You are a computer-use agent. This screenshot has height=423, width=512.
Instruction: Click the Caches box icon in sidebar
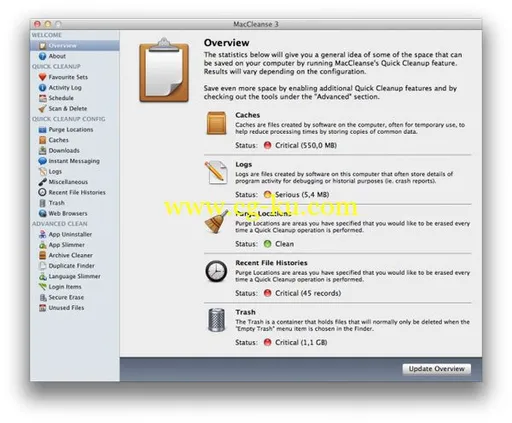pyautogui.click(x=42, y=140)
